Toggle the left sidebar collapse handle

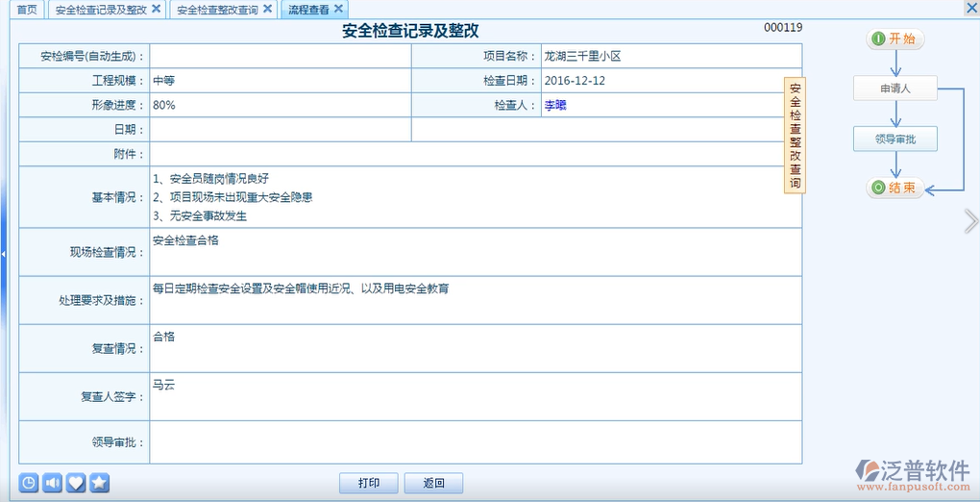pyautogui.click(x=3, y=254)
